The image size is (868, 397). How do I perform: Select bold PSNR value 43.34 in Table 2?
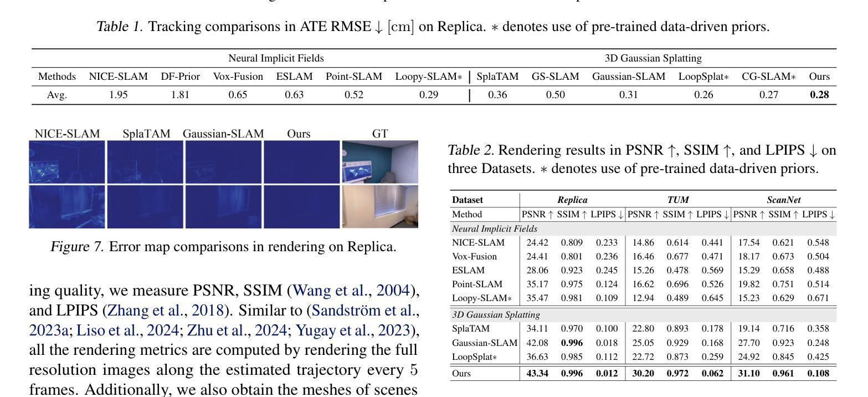[536, 373]
